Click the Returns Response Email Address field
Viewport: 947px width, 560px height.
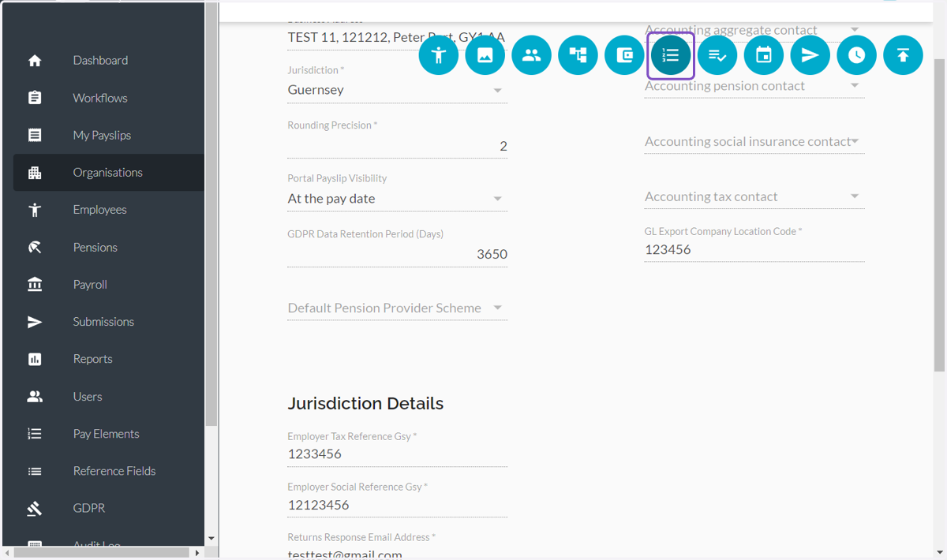coord(397,553)
